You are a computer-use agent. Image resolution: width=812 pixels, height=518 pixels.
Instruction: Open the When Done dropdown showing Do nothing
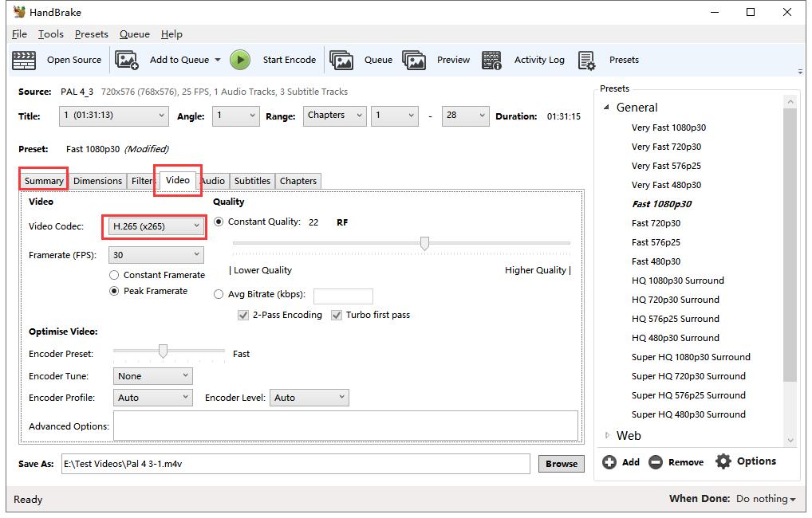[x=766, y=499]
